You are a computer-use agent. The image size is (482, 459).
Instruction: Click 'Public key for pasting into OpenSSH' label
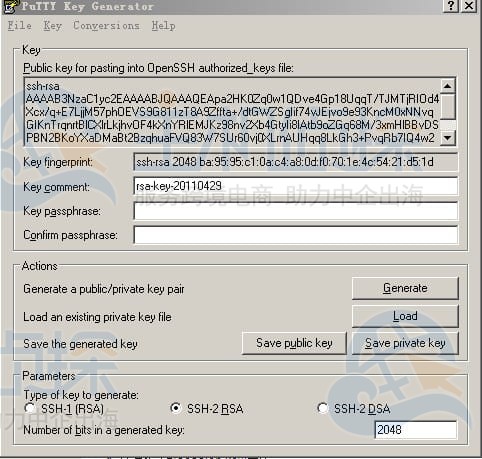[x=158, y=68]
